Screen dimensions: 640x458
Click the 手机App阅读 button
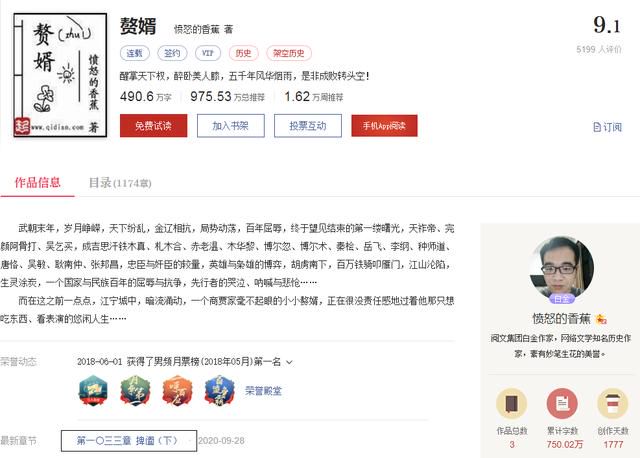(x=384, y=126)
